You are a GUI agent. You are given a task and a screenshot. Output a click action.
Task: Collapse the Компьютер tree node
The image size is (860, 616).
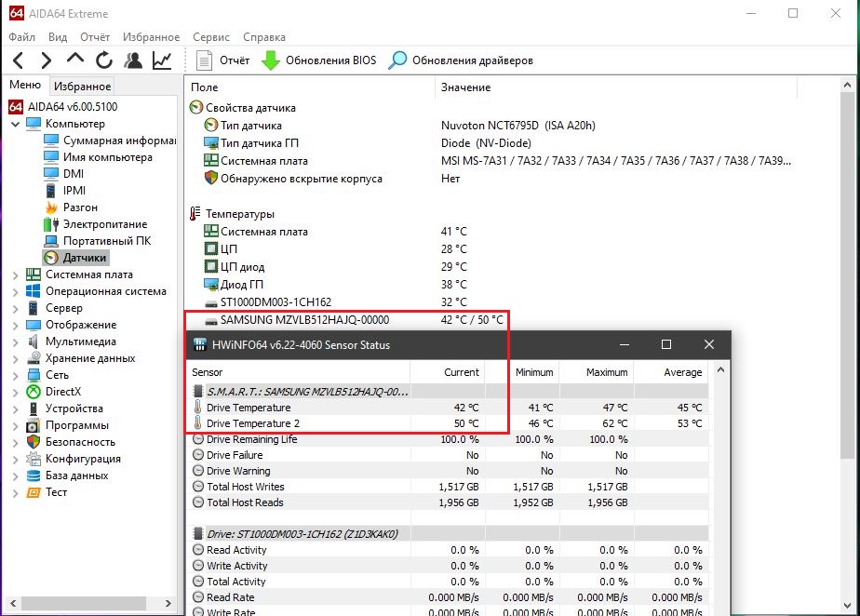tap(15, 124)
